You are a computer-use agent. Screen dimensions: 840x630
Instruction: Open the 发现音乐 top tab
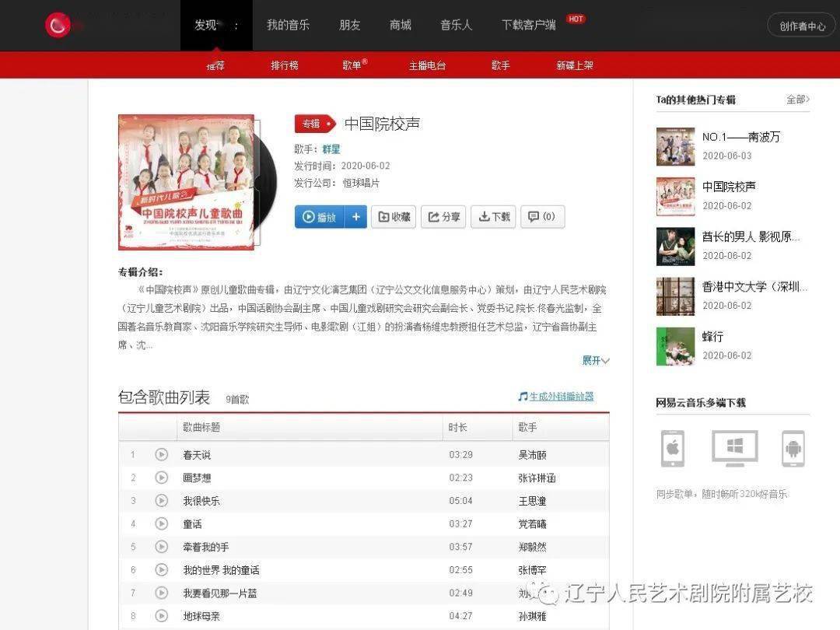tap(216, 25)
